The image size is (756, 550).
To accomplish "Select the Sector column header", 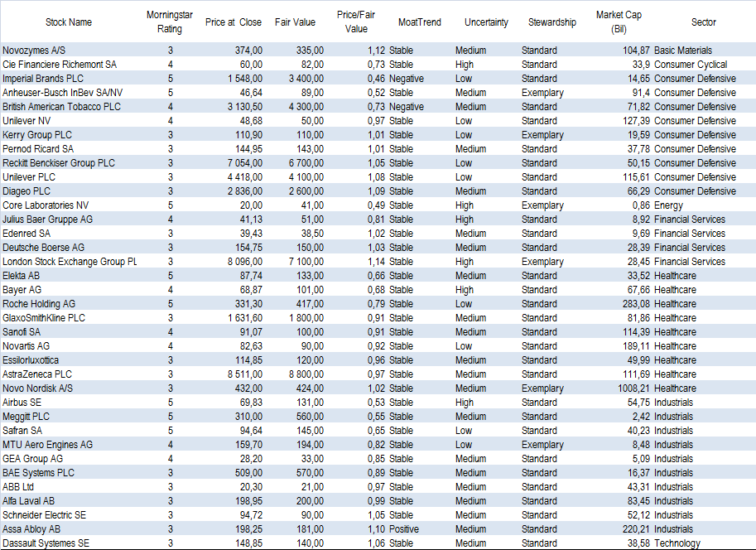I will point(703,22).
